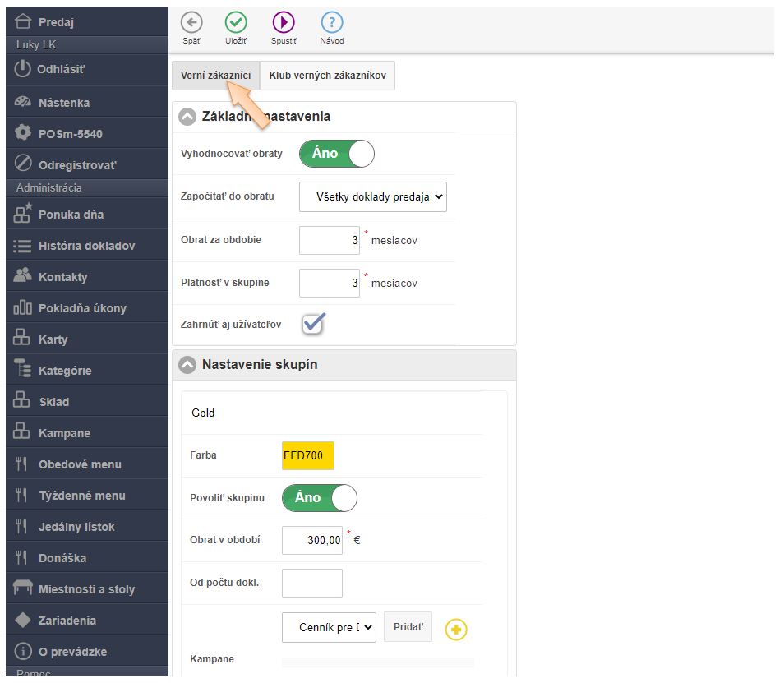Toggle the Povoliť skupinu switch
784x683 pixels.
click(x=319, y=498)
